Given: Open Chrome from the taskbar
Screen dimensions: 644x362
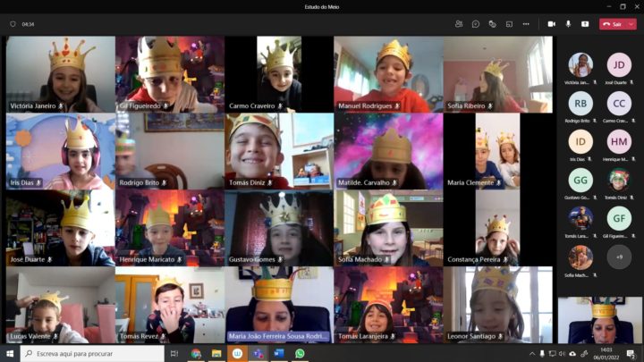Looking at the screenshot, I should click(x=196, y=354).
